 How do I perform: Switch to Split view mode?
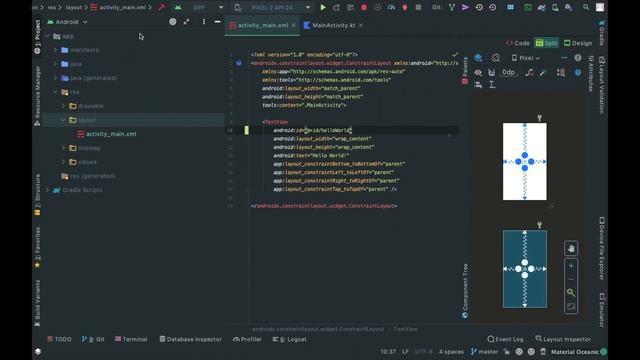pyautogui.click(x=547, y=43)
